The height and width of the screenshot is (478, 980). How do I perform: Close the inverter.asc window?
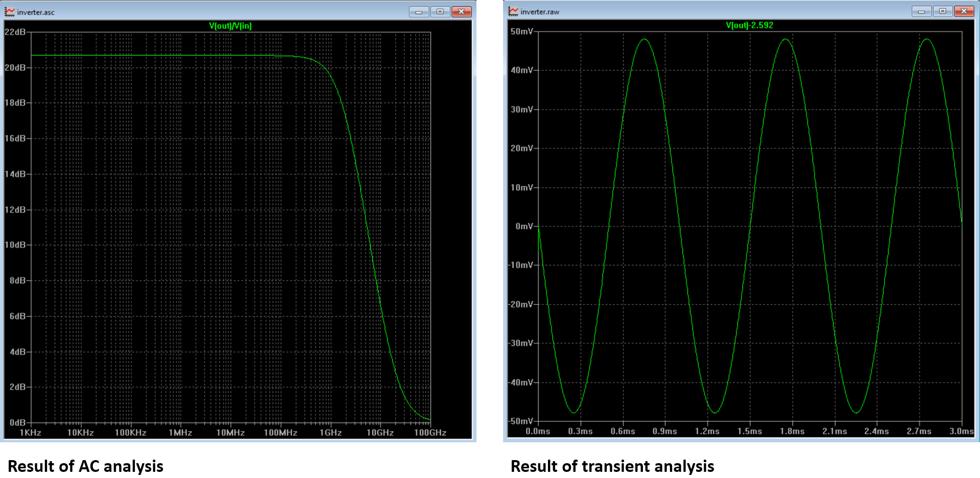(x=461, y=12)
